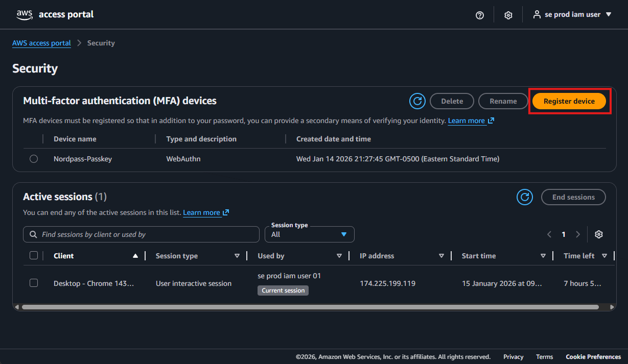
Task: Click the Created date and time header
Action: click(x=334, y=139)
